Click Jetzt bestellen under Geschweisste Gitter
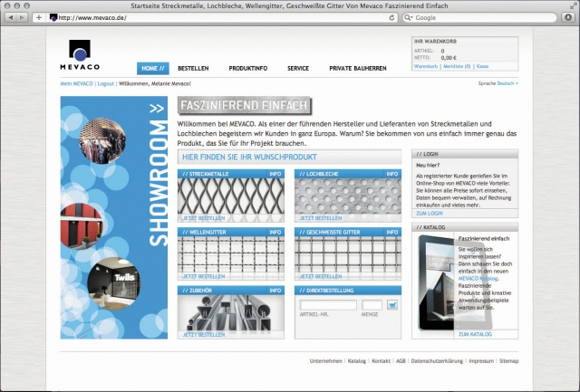 (x=320, y=277)
